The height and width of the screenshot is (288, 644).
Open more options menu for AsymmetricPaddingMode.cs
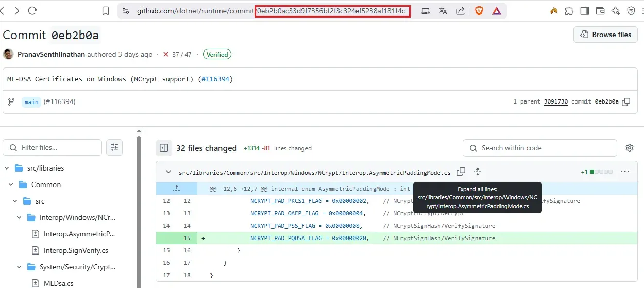click(625, 172)
